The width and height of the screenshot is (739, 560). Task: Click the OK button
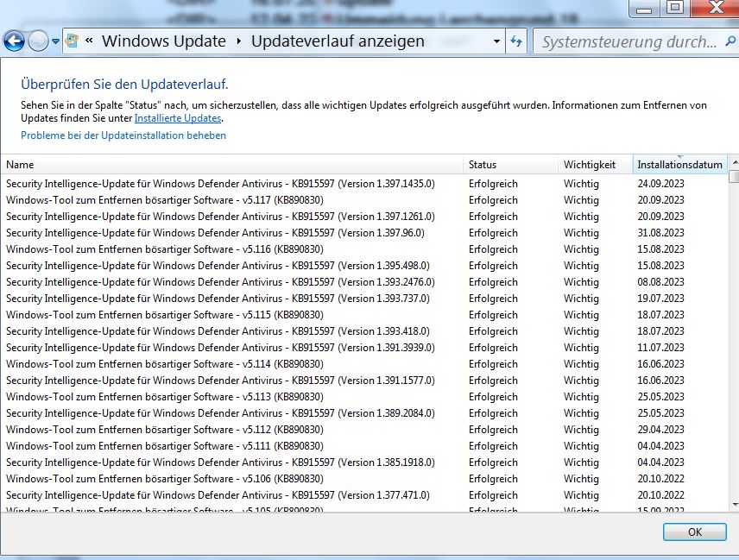point(695,532)
